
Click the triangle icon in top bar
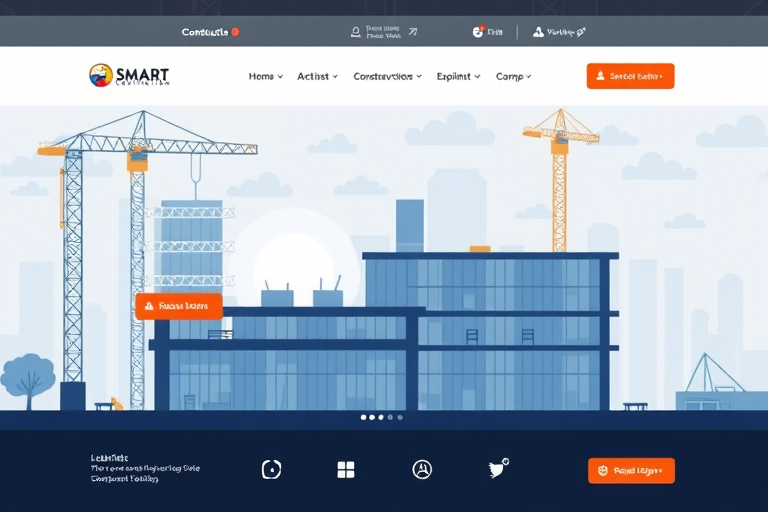click(538, 32)
